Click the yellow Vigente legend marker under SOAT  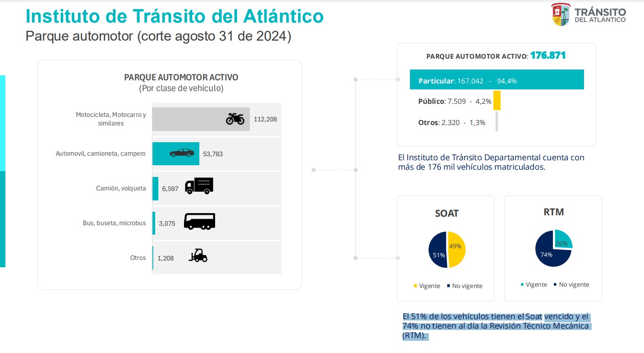pyautogui.click(x=415, y=286)
